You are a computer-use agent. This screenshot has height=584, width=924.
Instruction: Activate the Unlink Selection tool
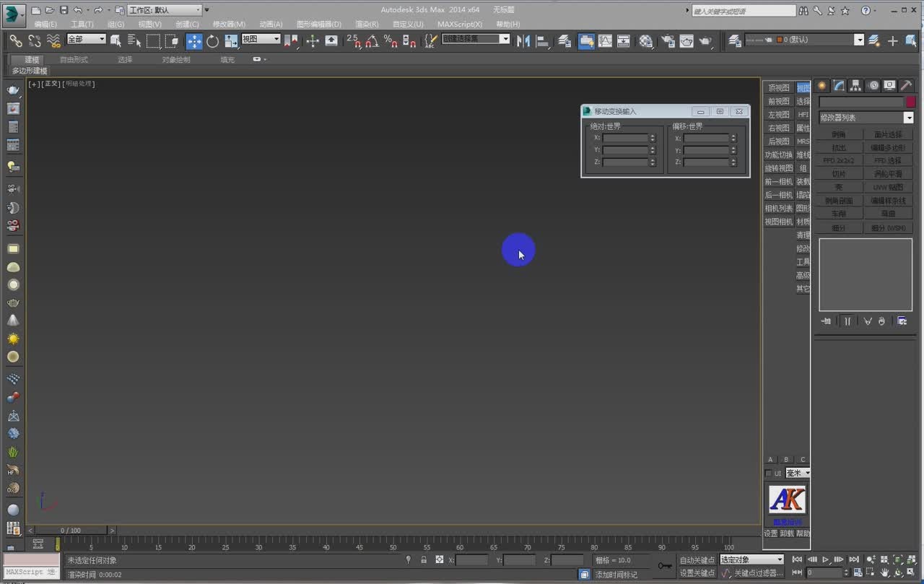35,41
